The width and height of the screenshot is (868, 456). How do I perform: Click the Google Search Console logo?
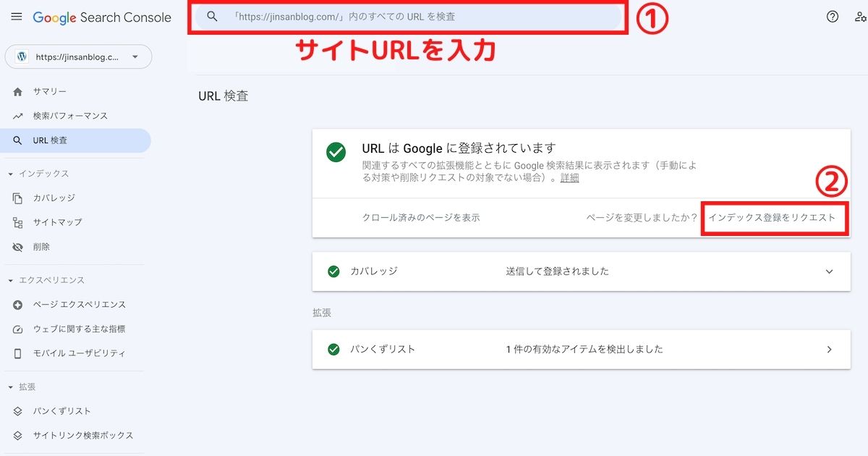pyautogui.click(x=102, y=17)
